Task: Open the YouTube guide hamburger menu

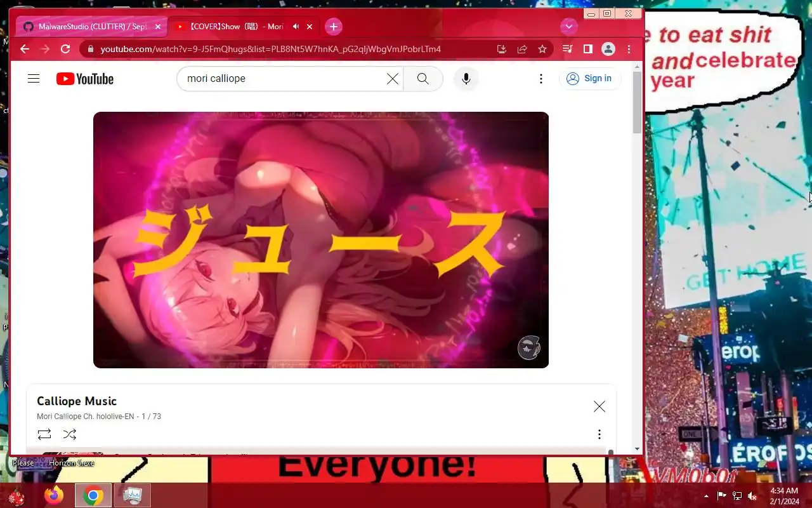Action: click(34, 79)
